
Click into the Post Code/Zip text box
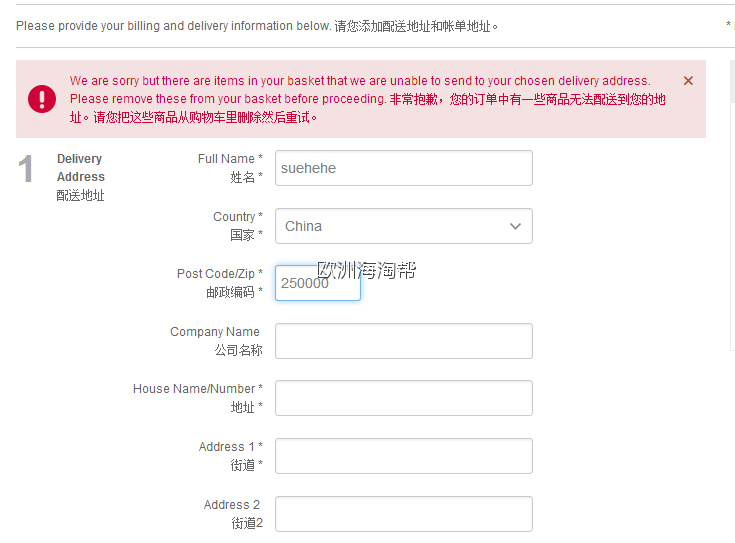[317, 283]
